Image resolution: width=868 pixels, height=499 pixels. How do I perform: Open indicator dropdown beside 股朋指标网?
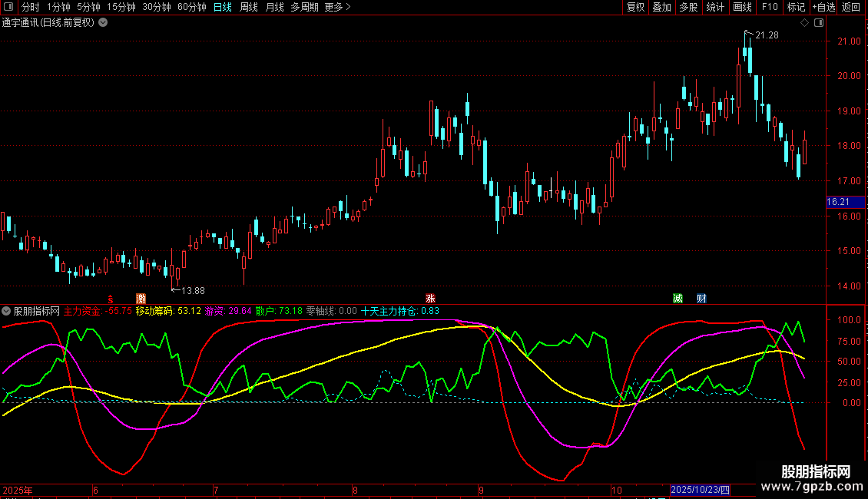point(6,312)
